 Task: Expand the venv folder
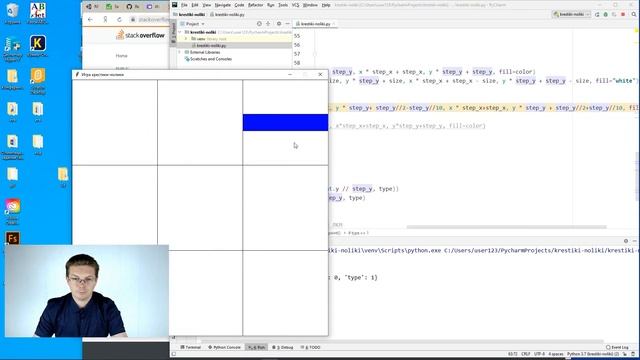(x=186, y=39)
